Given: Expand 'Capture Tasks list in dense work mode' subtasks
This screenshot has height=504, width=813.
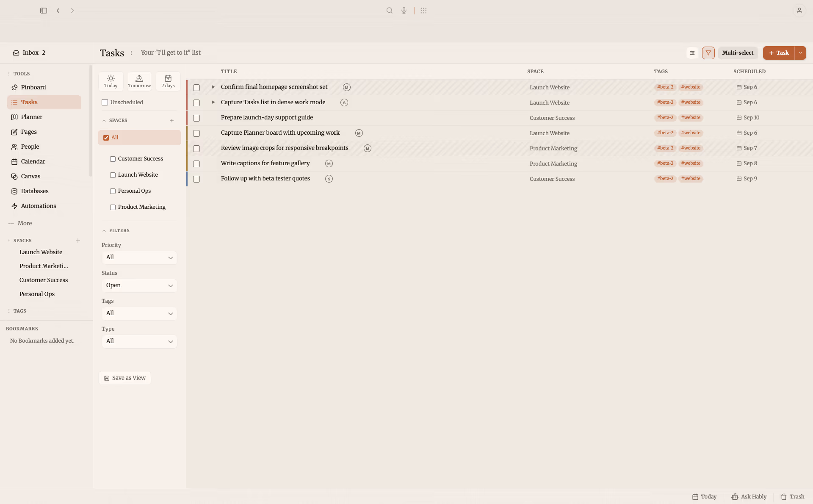Looking at the screenshot, I should click(213, 102).
